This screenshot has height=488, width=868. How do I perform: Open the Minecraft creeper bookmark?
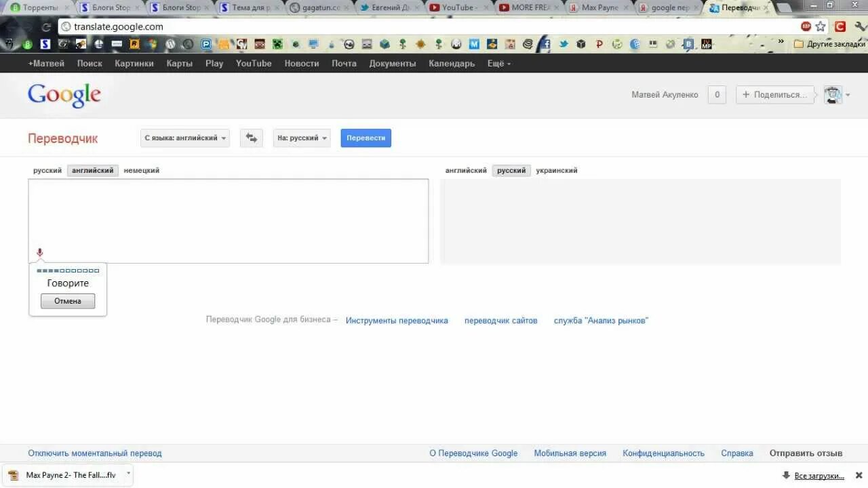[x=277, y=44]
